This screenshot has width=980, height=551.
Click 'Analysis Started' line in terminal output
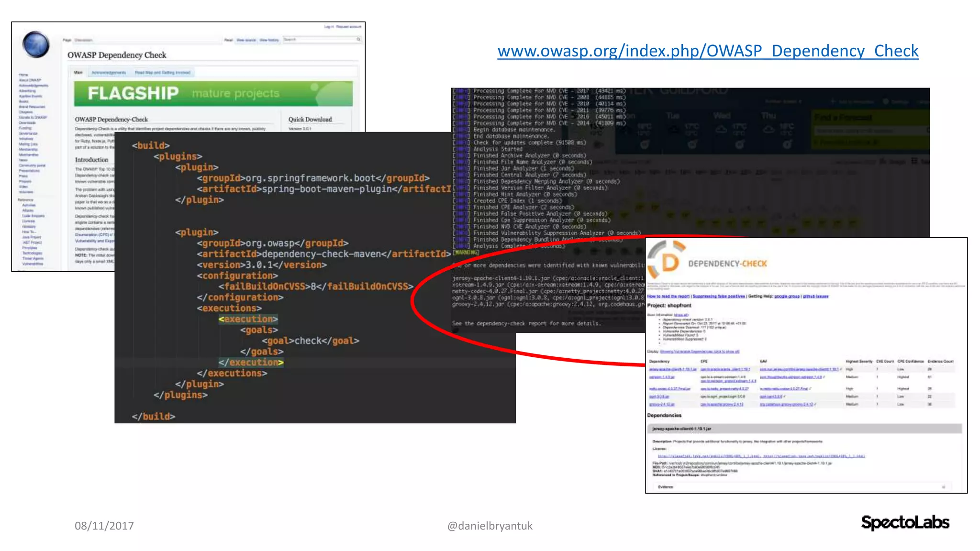pyautogui.click(x=498, y=149)
